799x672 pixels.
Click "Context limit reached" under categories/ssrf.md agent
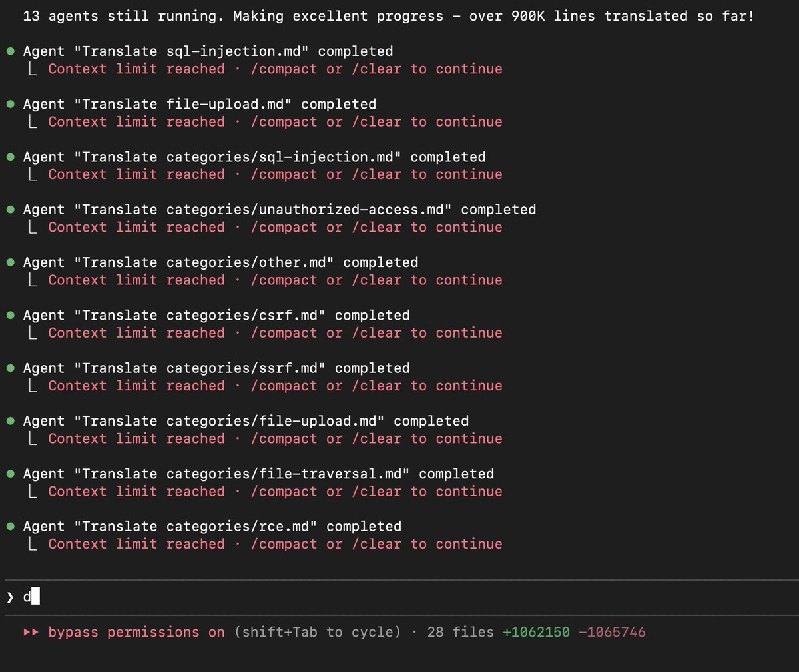pyautogui.click(x=136, y=386)
